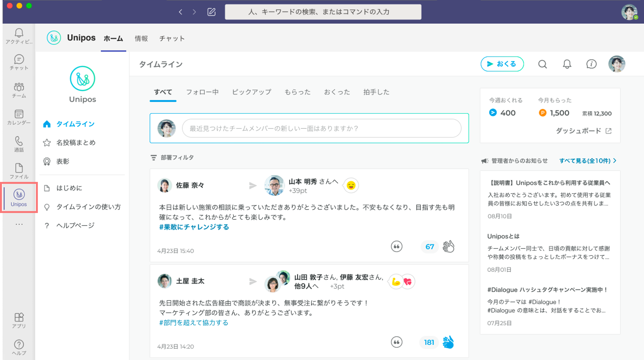Open Unipos notifications via the bell icon
The height and width of the screenshot is (360, 644).
566,64
